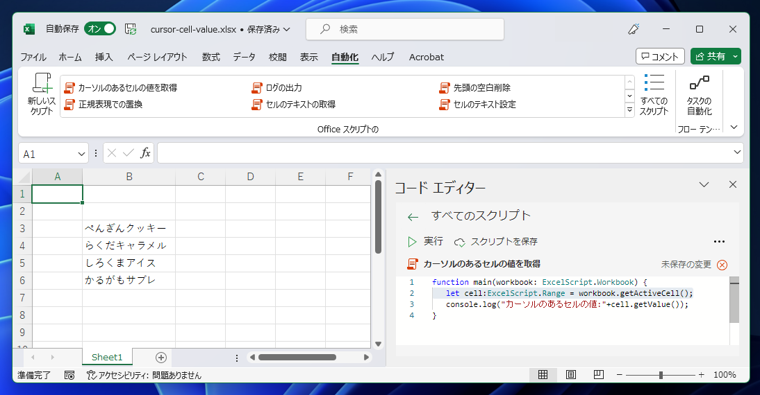Run the script with the 実行 button
The height and width of the screenshot is (395, 760).
pos(425,241)
